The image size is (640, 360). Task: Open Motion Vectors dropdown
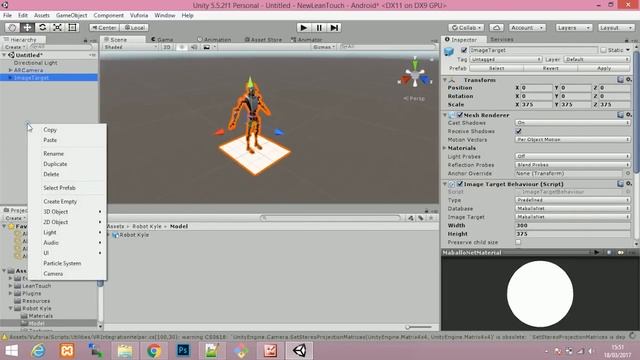[573, 140]
